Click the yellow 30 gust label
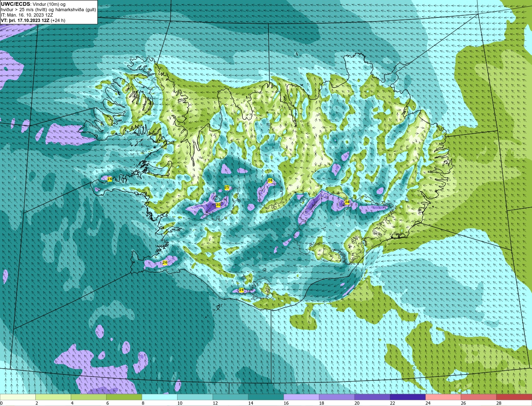The image size is (532, 406). [x=218, y=205]
